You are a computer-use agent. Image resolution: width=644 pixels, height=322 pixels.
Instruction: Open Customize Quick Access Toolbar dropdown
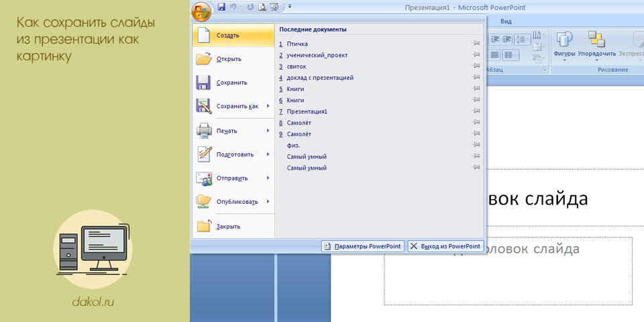tap(290, 7)
